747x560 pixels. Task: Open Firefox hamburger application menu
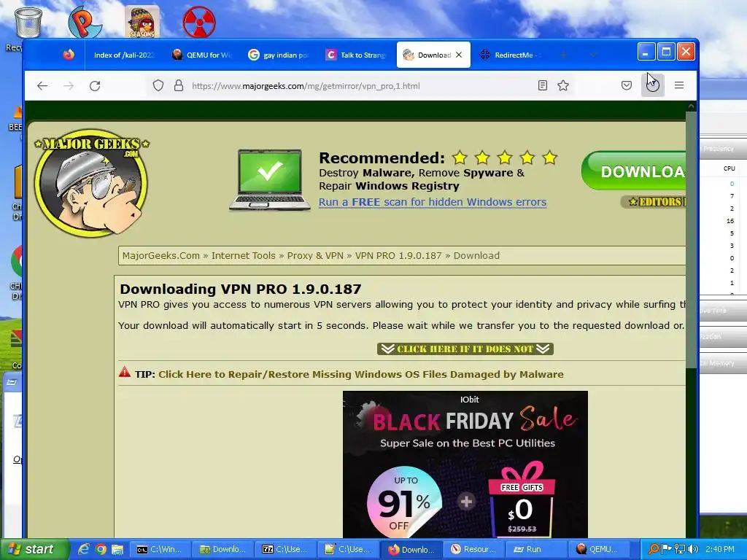click(x=679, y=86)
